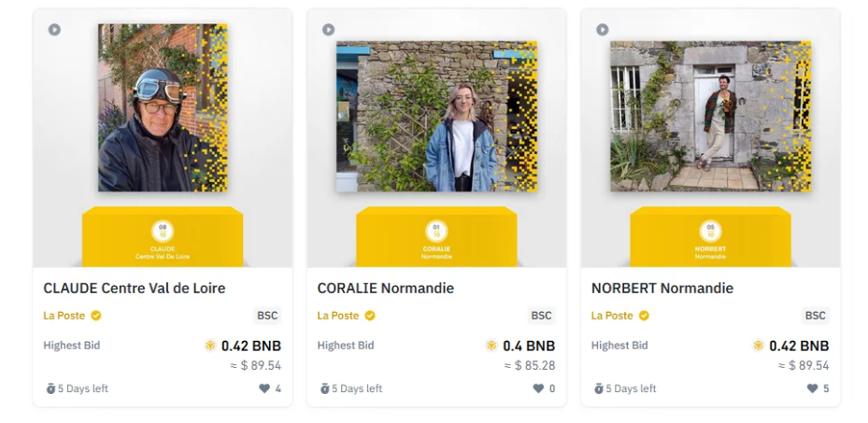Open NORBERT Normandie title link
868x423 pixels.
[662, 289]
